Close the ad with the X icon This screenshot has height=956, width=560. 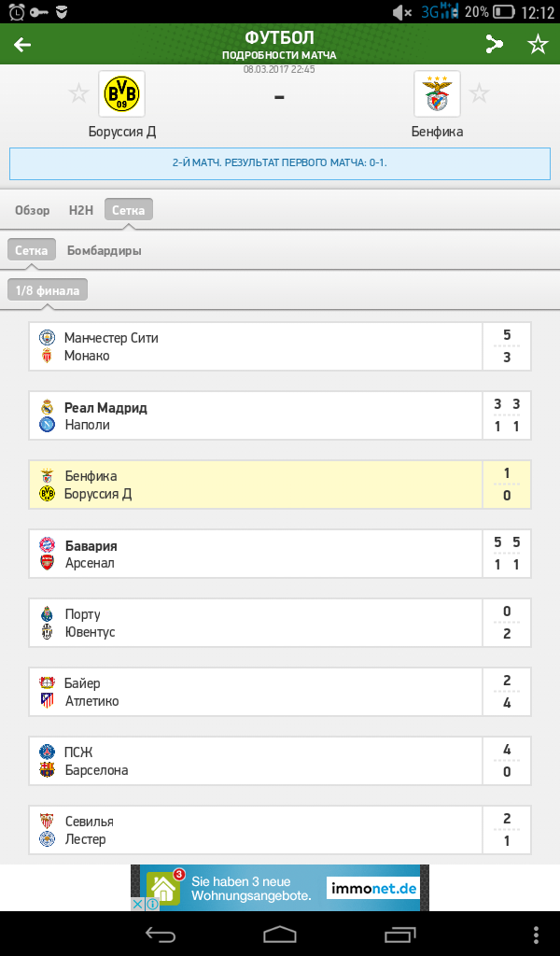(x=138, y=904)
